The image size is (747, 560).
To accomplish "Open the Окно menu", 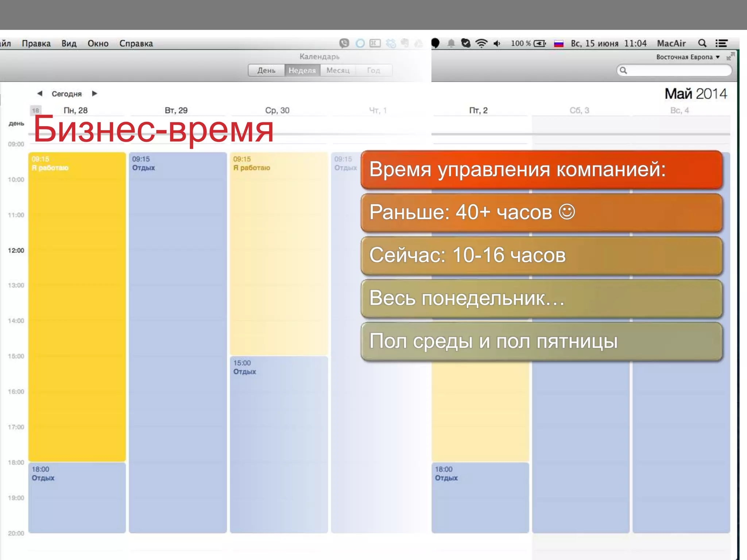I will [98, 43].
